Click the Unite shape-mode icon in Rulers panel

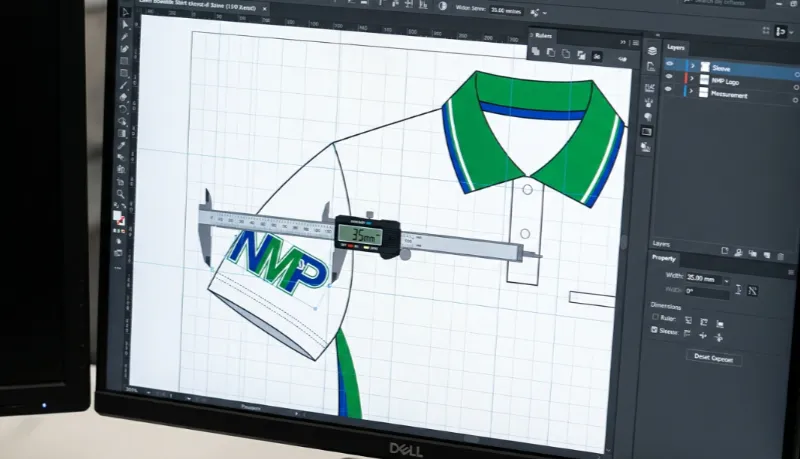coord(536,52)
